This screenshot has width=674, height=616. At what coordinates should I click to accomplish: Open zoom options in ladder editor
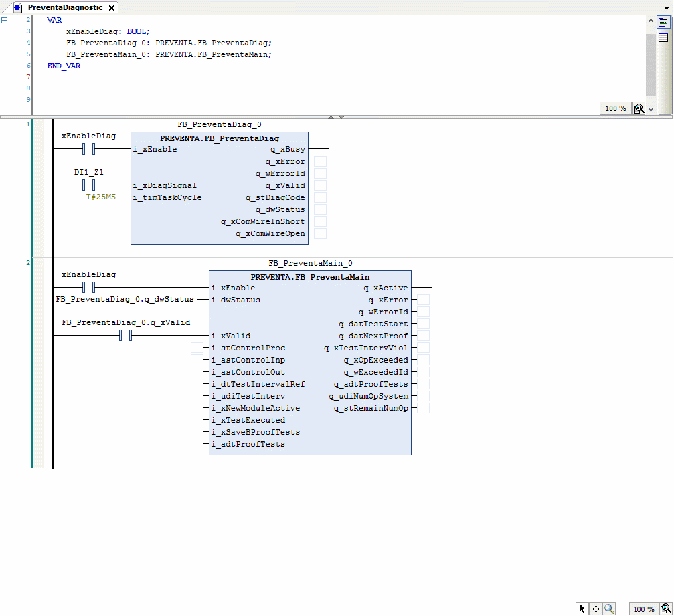point(665,609)
